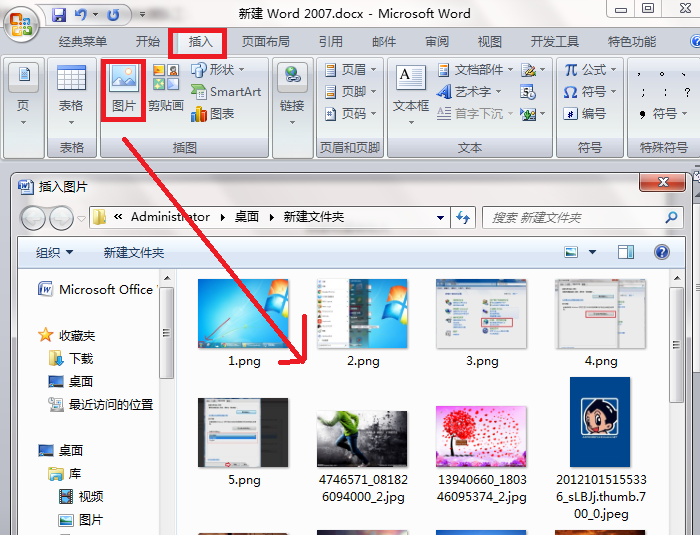Select 视频 library
This screenshot has width=700, height=535.
81,497
